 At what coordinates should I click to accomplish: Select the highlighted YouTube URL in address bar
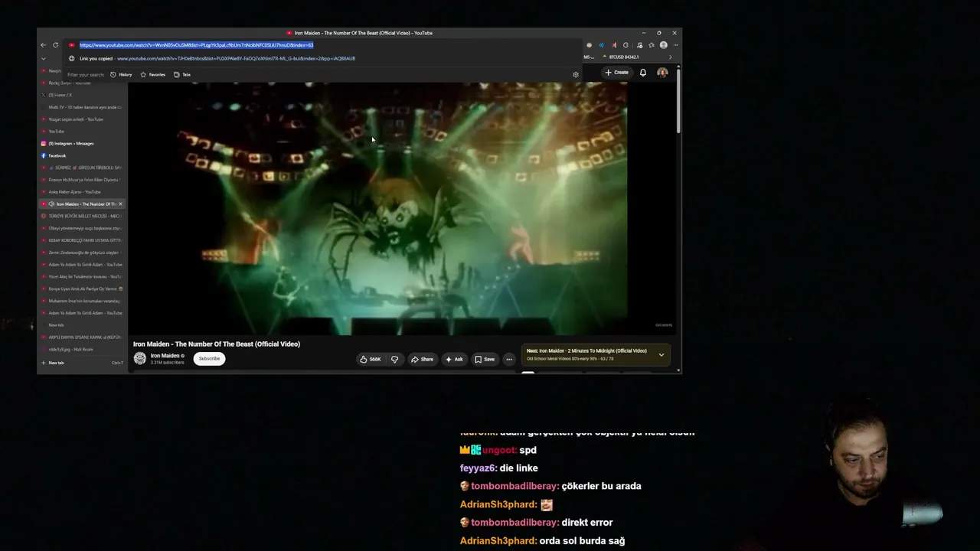[x=196, y=45]
